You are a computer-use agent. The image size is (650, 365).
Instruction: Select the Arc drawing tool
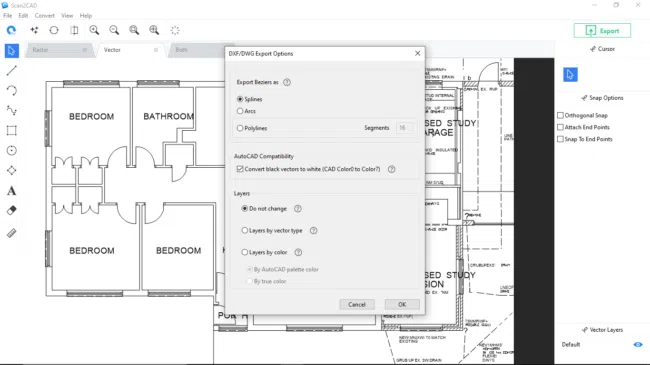click(x=12, y=90)
